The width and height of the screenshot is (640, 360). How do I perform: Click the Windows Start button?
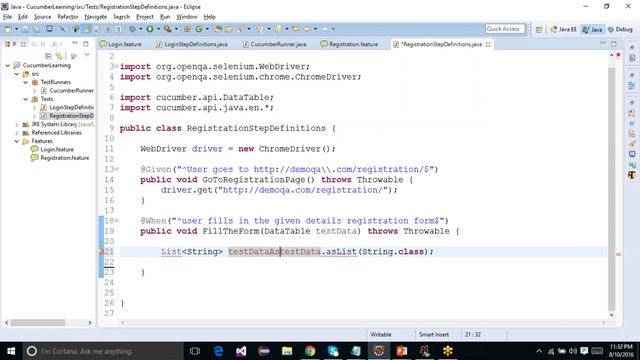click(x=11, y=351)
